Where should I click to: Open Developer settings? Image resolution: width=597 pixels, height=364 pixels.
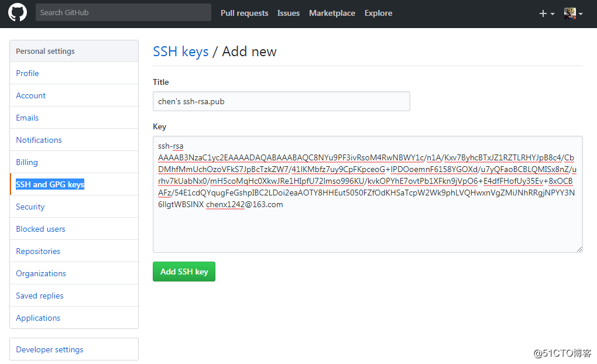pos(74,349)
